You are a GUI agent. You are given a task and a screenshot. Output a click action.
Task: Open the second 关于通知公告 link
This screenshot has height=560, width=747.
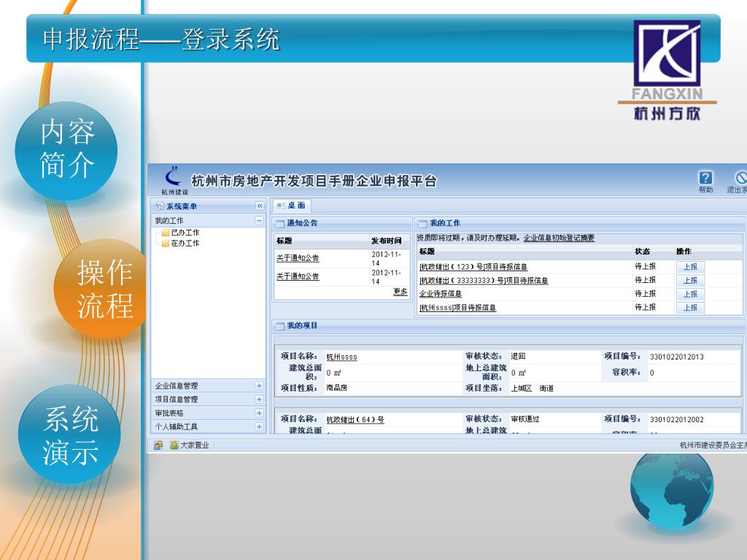pos(298,276)
